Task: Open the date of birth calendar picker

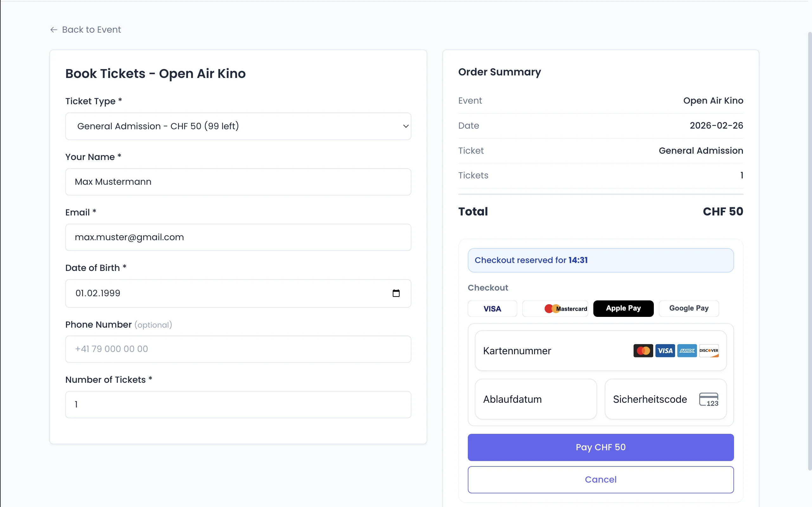Action: click(x=396, y=293)
